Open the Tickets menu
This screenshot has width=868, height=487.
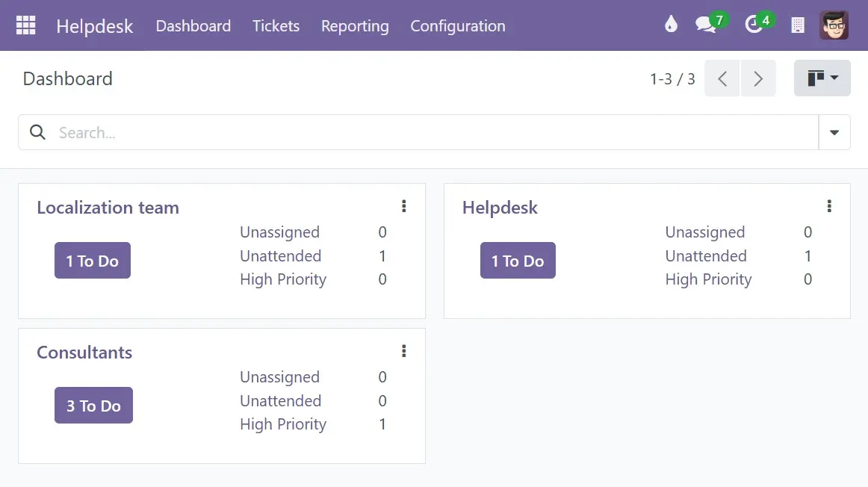click(276, 26)
